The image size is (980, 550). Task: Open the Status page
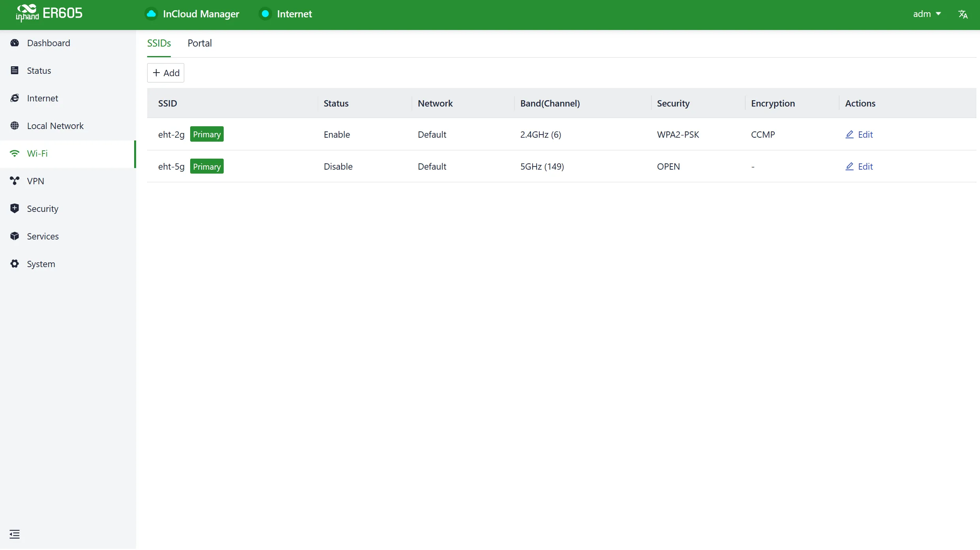68,71
